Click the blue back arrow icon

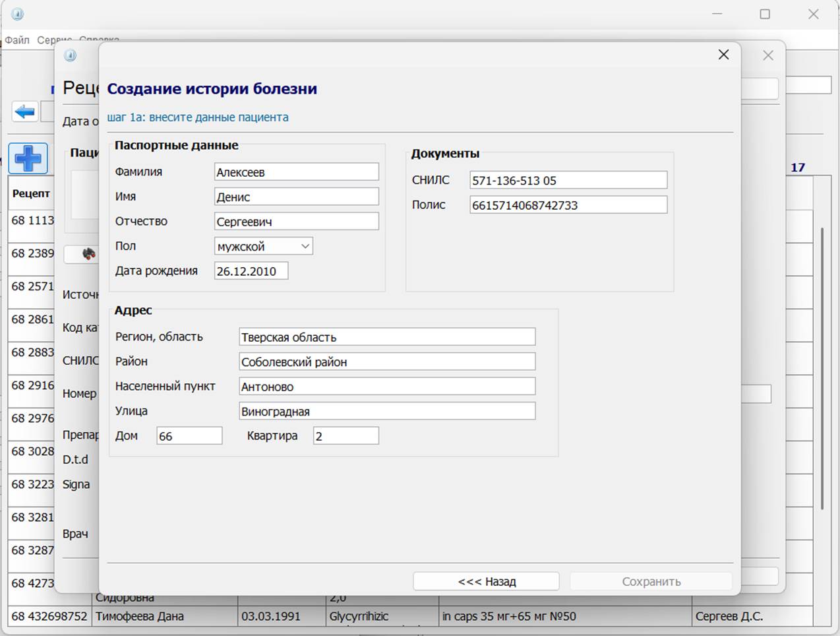pyautogui.click(x=25, y=111)
